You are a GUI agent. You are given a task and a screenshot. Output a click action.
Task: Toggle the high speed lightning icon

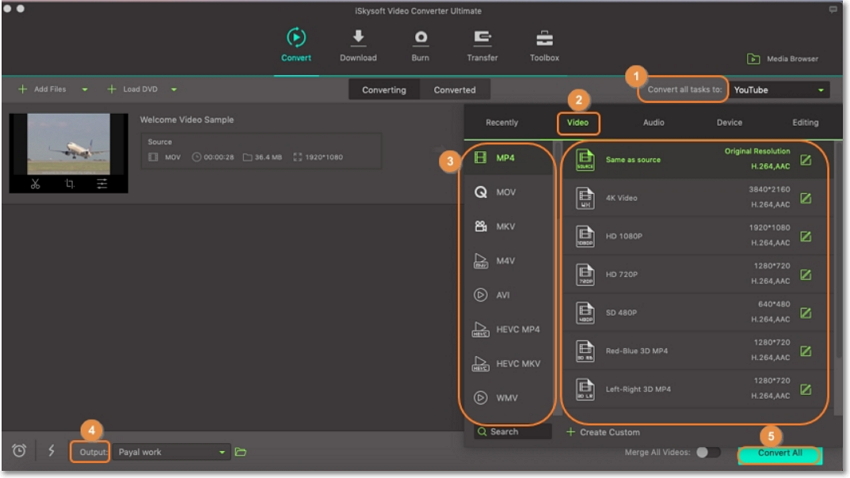pos(51,451)
